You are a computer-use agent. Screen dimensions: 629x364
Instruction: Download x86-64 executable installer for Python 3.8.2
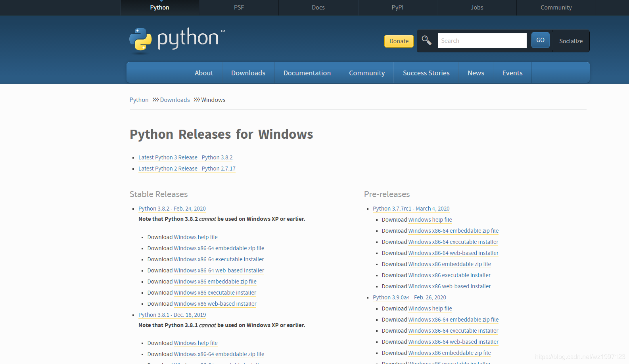(x=219, y=259)
